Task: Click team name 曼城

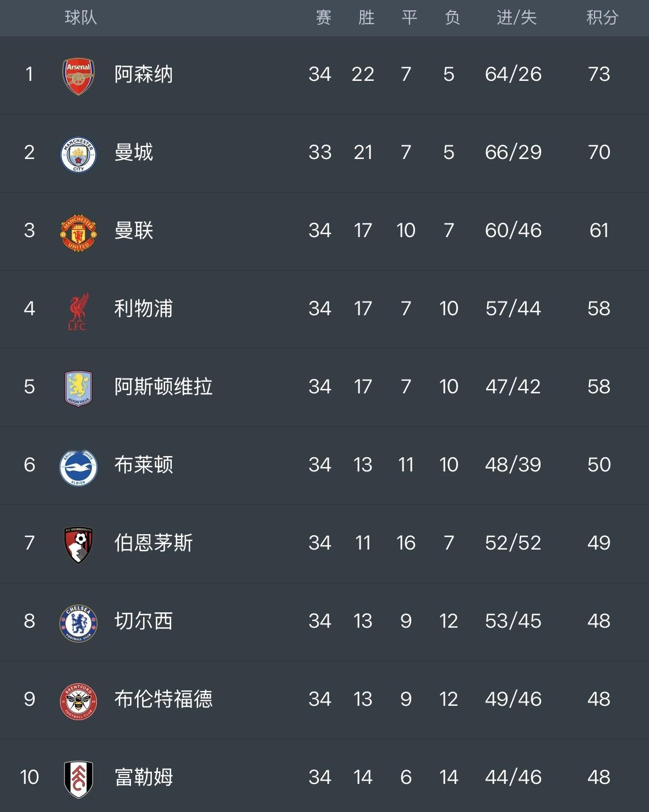Action: click(x=134, y=152)
